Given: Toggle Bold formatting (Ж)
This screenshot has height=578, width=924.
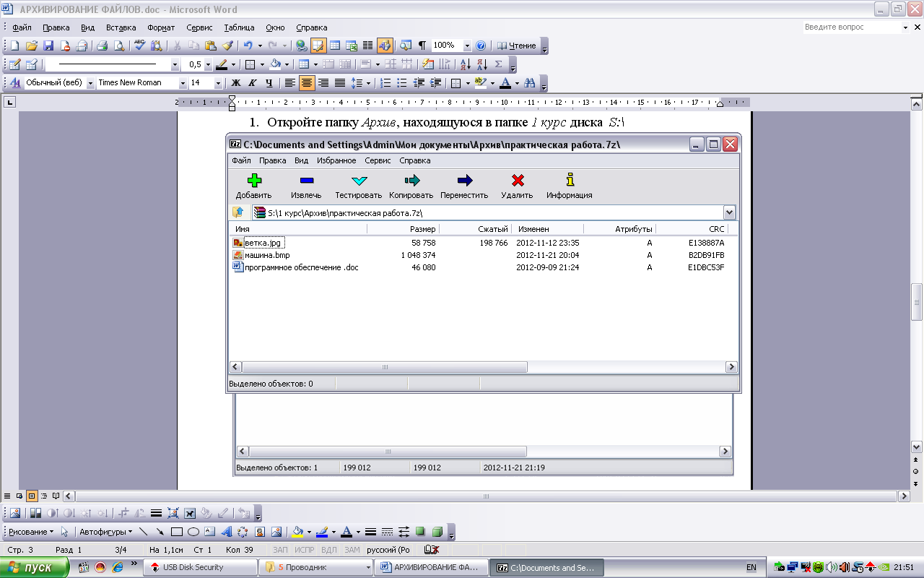Looking at the screenshot, I should click(235, 83).
